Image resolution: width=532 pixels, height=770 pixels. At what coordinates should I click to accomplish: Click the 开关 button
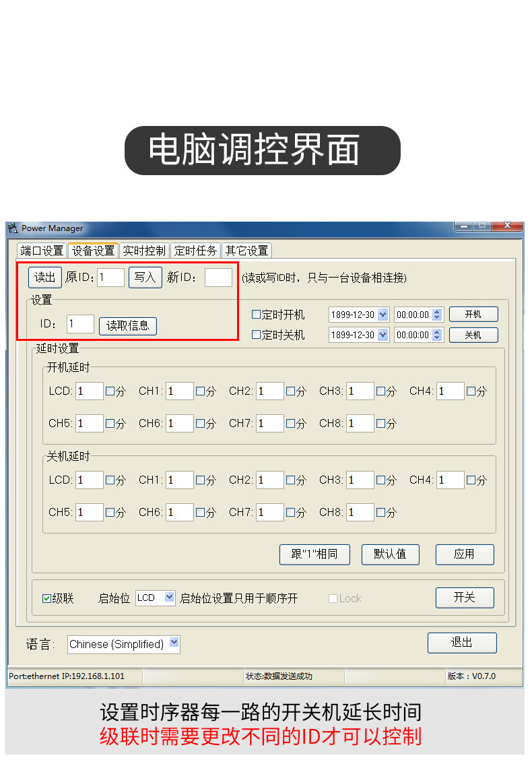pyautogui.click(x=464, y=598)
